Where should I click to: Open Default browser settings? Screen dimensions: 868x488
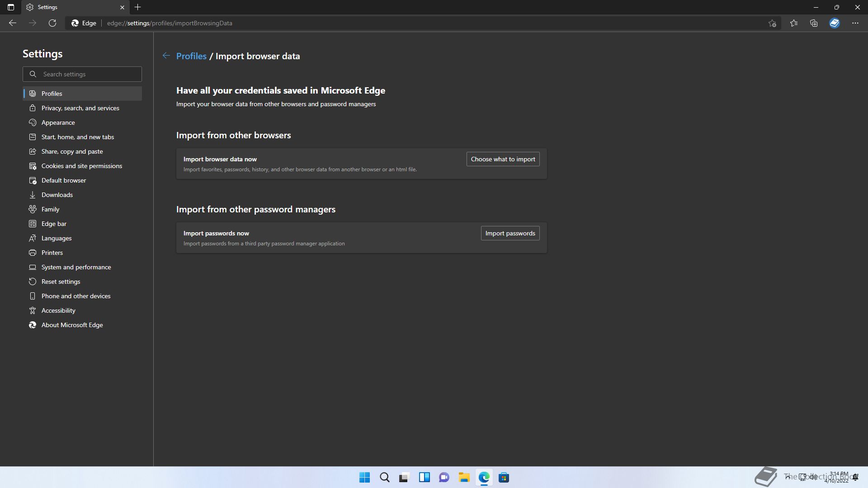click(x=82, y=180)
